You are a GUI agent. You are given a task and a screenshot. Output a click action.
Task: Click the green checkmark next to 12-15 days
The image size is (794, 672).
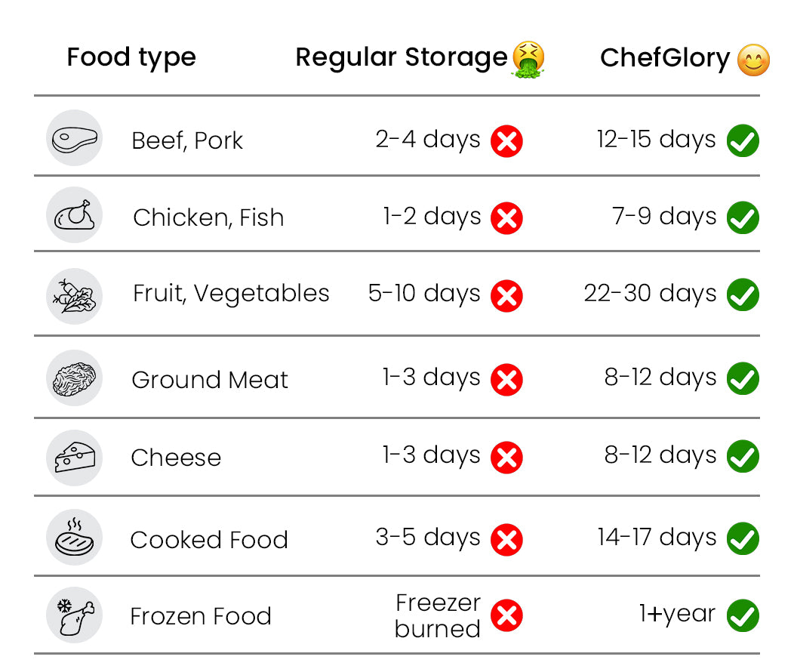point(743,141)
